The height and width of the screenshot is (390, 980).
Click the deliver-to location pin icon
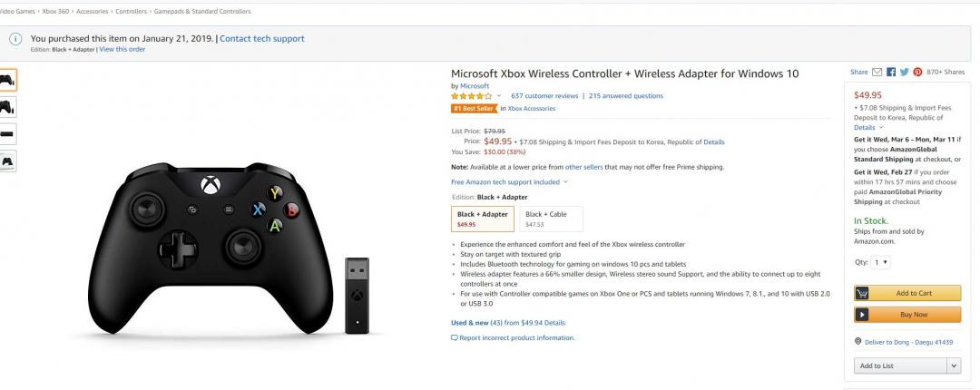(x=857, y=341)
